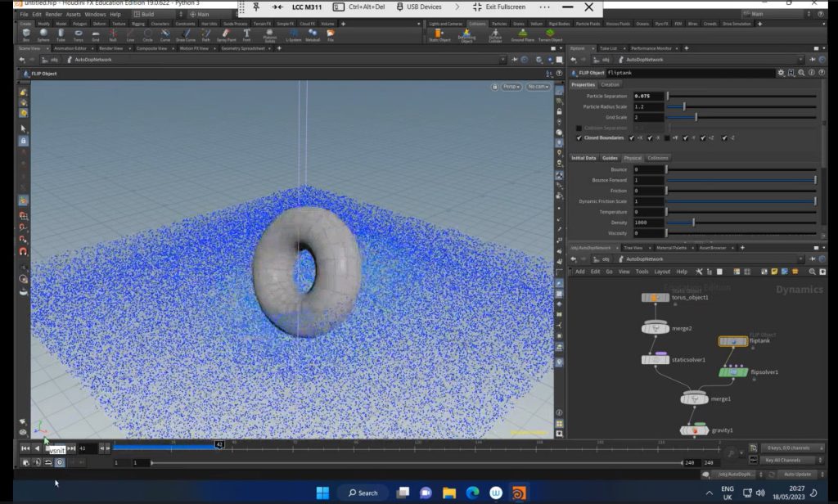Open the Particle Fluids shelf tab
This screenshot has height=504, width=838.
click(588, 24)
